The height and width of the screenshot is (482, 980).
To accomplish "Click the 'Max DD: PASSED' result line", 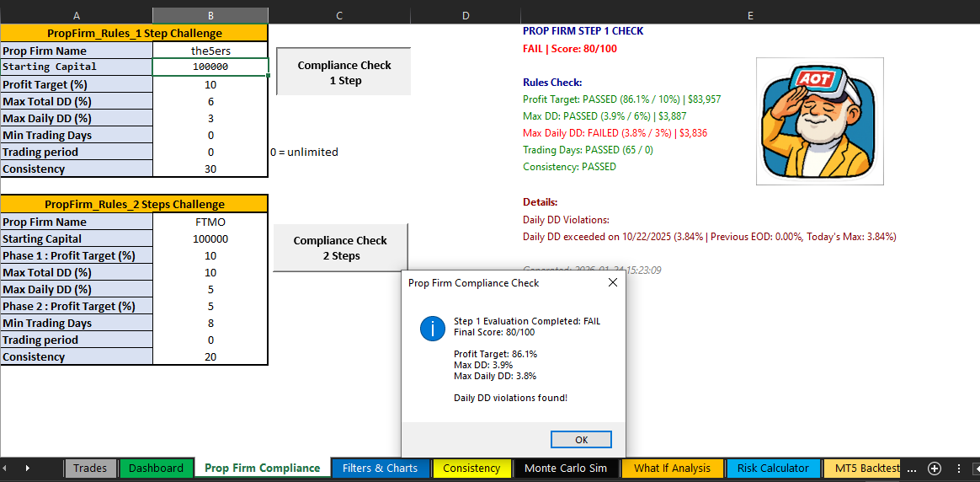I will pyautogui.click(x=604, y=115).
